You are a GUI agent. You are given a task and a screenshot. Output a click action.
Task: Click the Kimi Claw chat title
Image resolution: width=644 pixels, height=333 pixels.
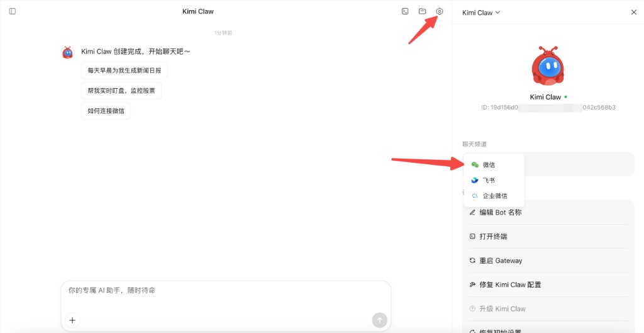click(198, 11)
